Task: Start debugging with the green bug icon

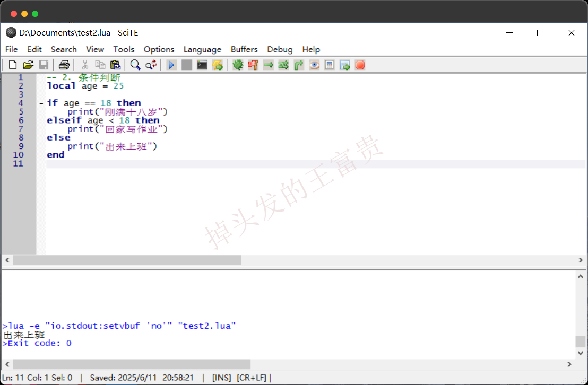Action: (x=238, y=65)
